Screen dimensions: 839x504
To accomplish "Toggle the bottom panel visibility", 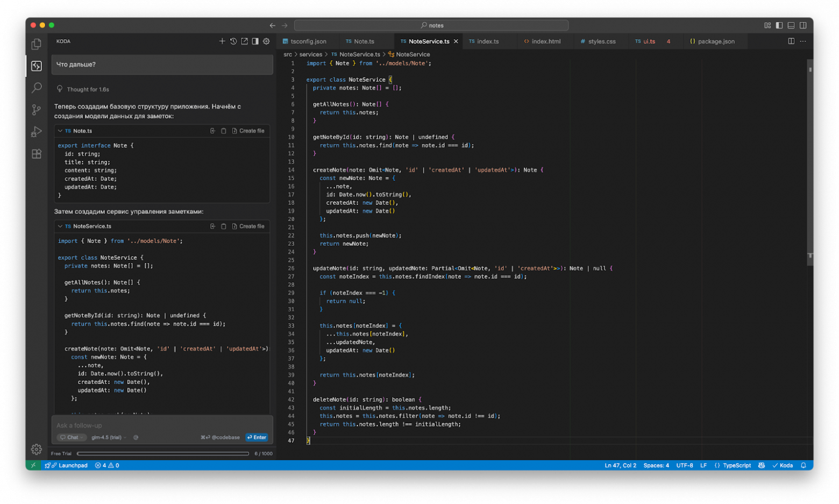I will click(791, 25).
